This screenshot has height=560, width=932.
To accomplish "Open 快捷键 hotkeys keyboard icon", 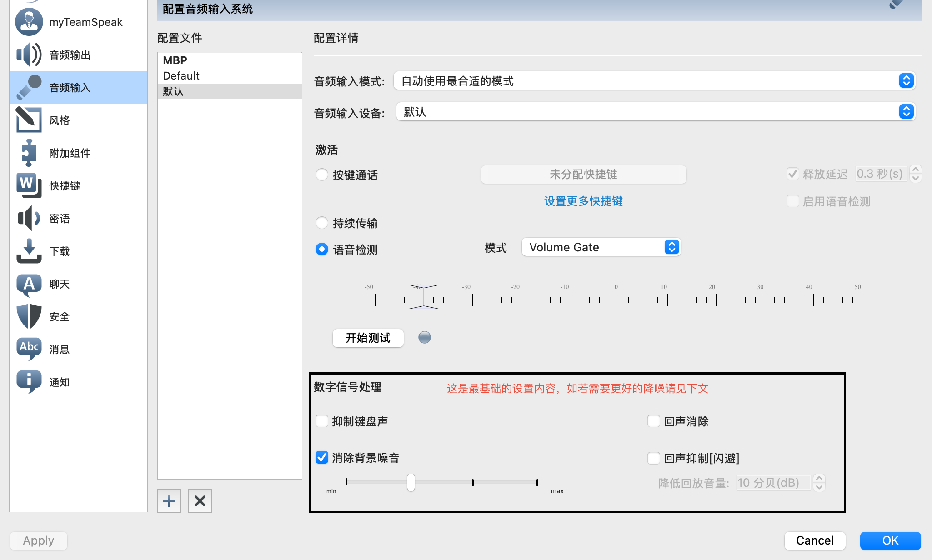I will tap(29, 185).
